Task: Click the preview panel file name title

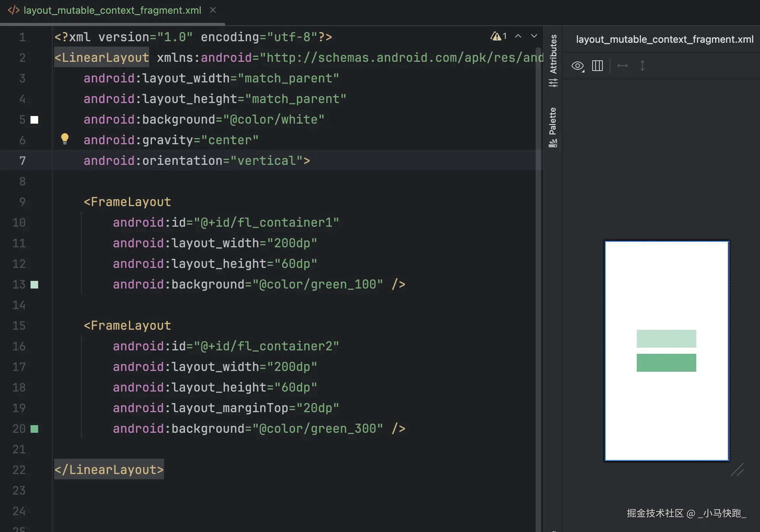Action: [x=665, y=39]
